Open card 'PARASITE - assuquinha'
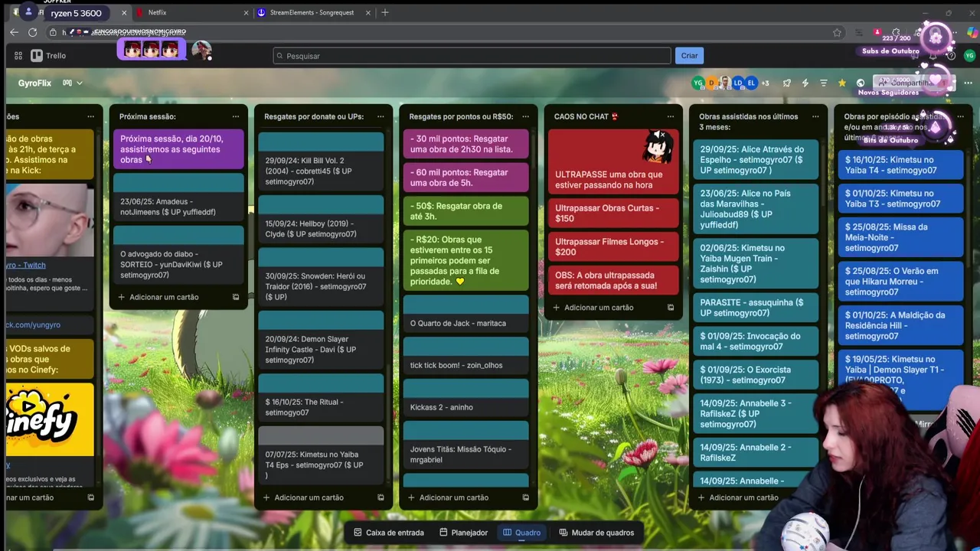 (755, 308)
